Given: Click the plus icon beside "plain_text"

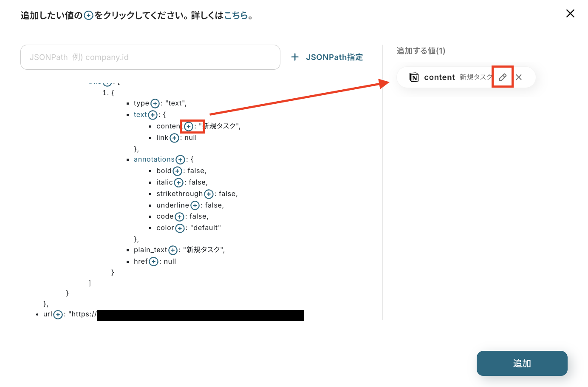Looking at the screenshot, I should click(173, 250).
